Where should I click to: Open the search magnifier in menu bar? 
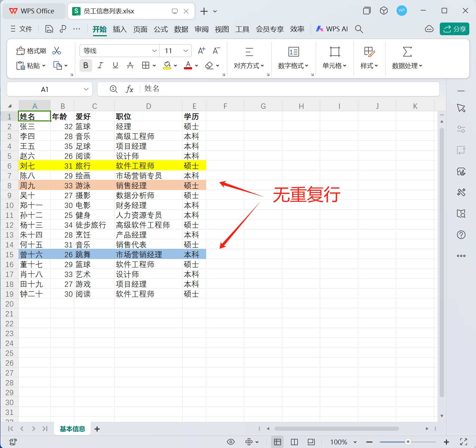coord(359,29)
